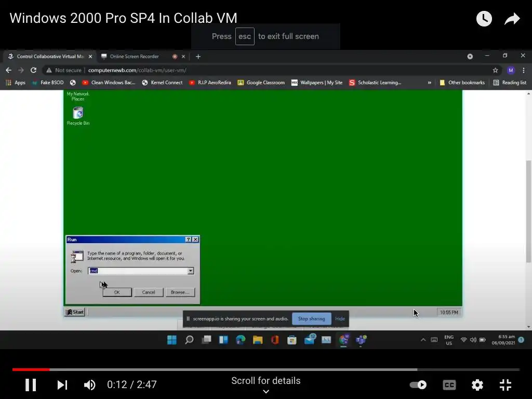This screenshot has height=399, width=532.
Task: Click the Share arrow icon
Action: 512,19
